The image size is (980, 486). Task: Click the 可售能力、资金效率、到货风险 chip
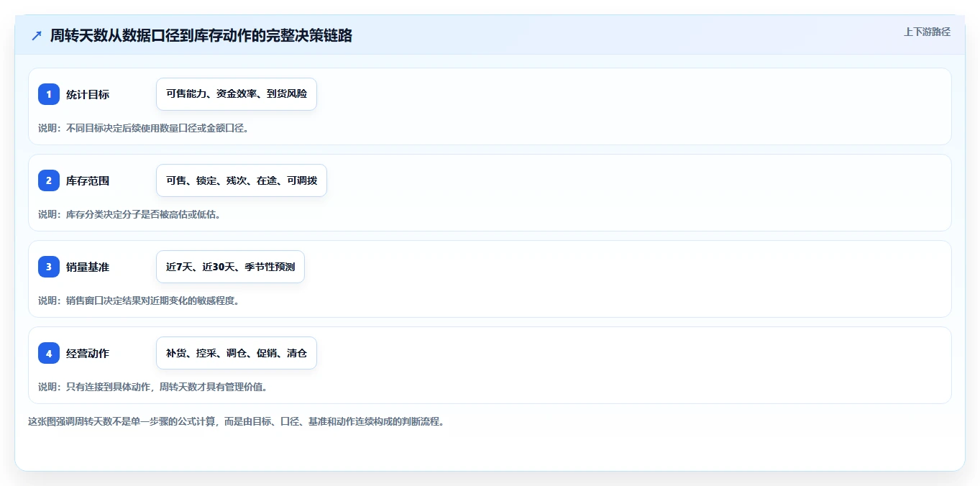(237, 94)
